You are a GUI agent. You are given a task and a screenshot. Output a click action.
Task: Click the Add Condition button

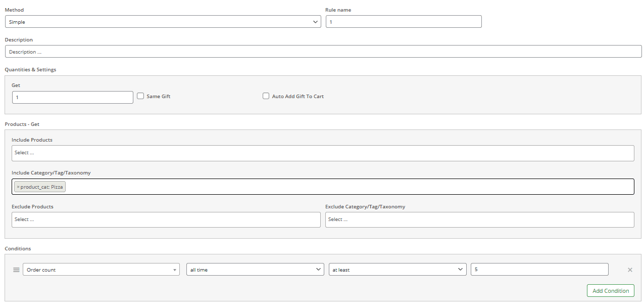pos(610,291)
